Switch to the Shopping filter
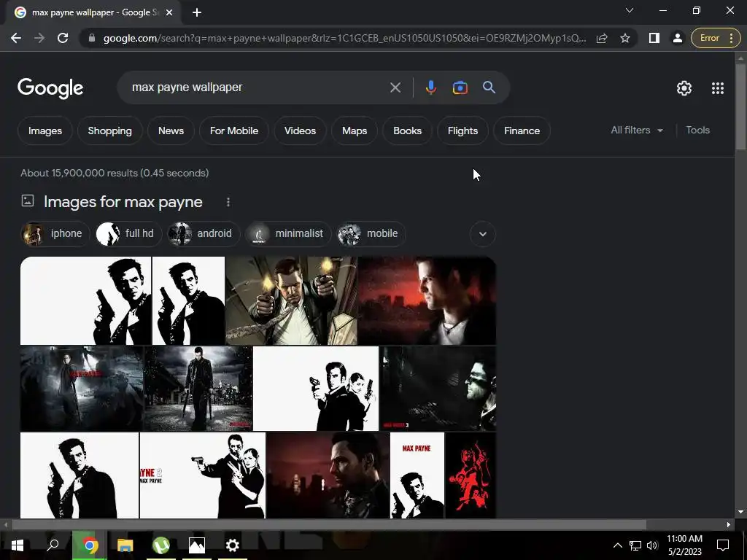This screenshot has height=560, width=747. [109, 131]
